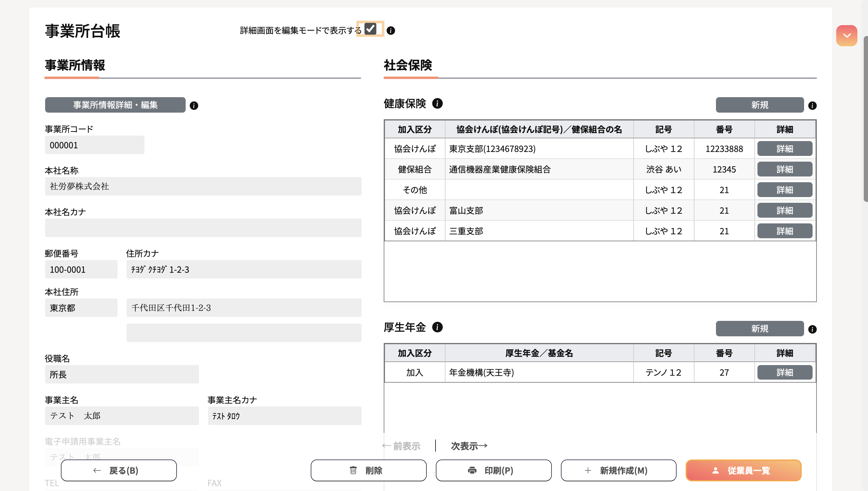Click 事業所情報 section heading
This screenshot has width=868, height=491.
tap(75, 65)
